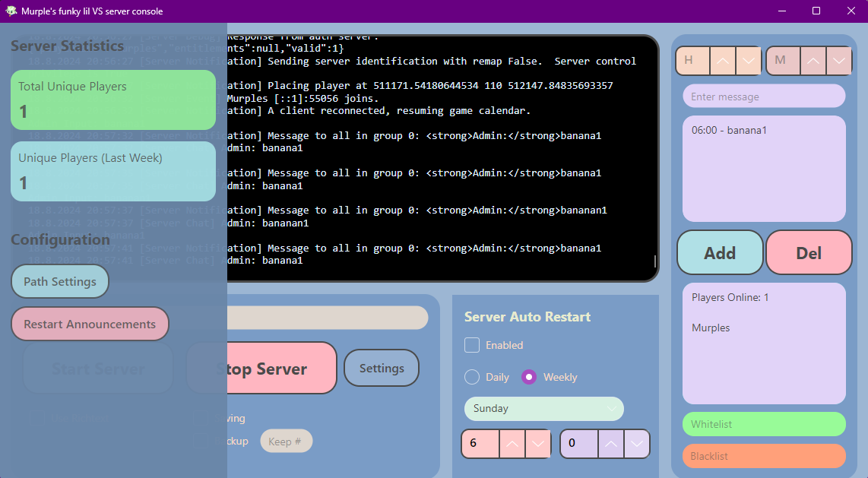Click the Add announcement button
Image resolution: width=868 pixels, height=478 pixels.
point(720,252)
